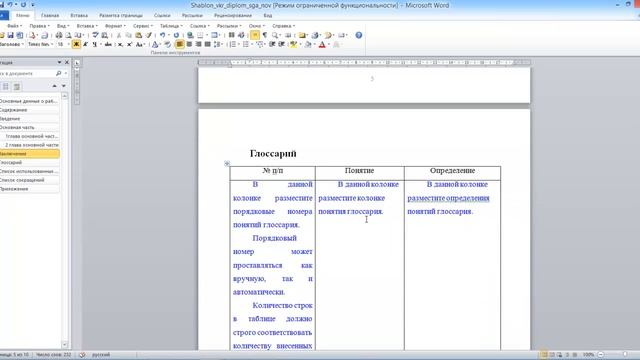Click the decrease indent icon
The image size is (640, 360).
pyautogui.click(x=272, y=44)
